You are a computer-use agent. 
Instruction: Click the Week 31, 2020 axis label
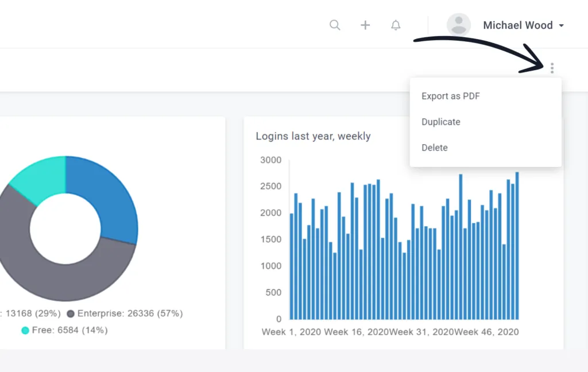(x=421, y=332)
